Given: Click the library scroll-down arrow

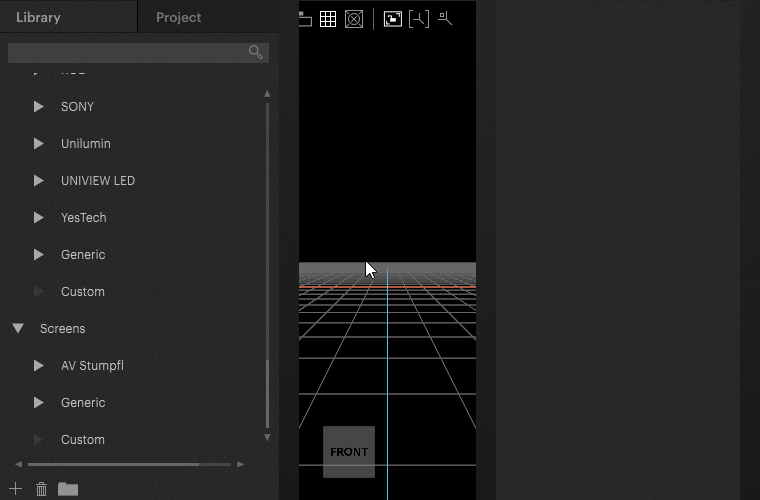Looking at the screenshot, I should (267, 438).
